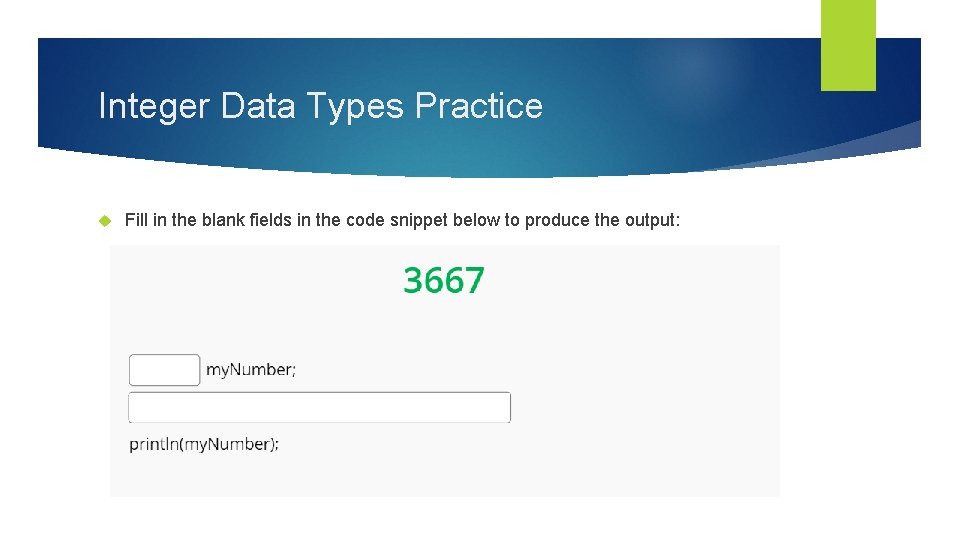Click the "println(myNumber);" code line
960x540 pixels.
pos(204,444)
